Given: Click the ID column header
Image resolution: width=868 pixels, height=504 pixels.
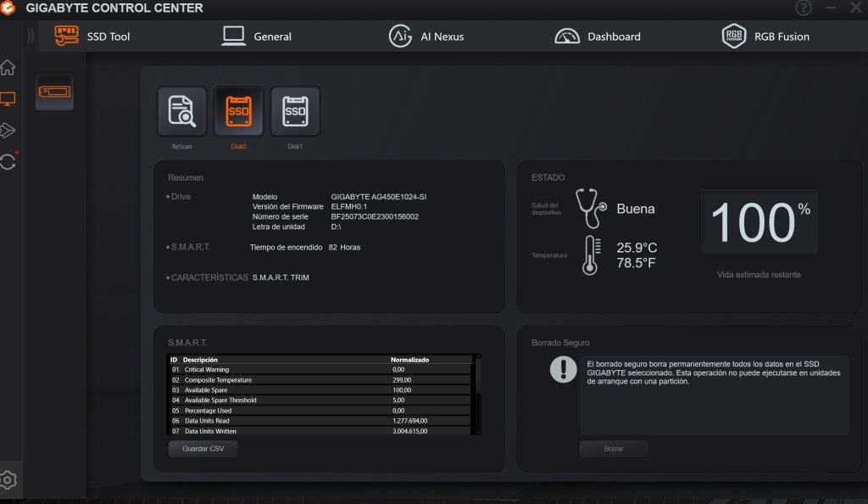Looking at the screenshot, I should [x=174, y=360].
